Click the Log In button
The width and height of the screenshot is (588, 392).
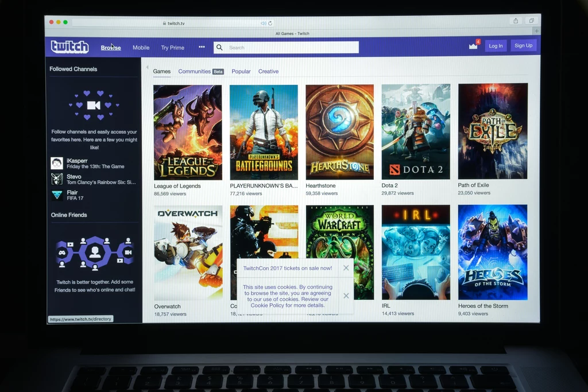[496, 46]
